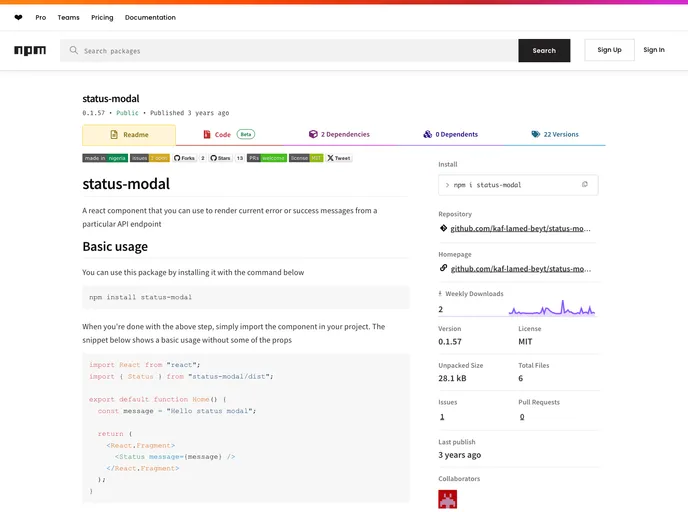The height and width of the screenshot is (512, 688).
Task: Switch to the 0 Dependents tab
Action: tap(450, 134)
